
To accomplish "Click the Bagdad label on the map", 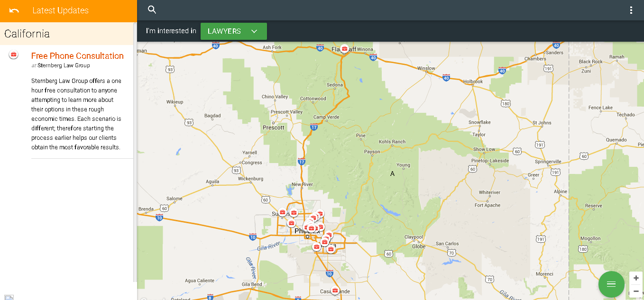I will [212, 116].
